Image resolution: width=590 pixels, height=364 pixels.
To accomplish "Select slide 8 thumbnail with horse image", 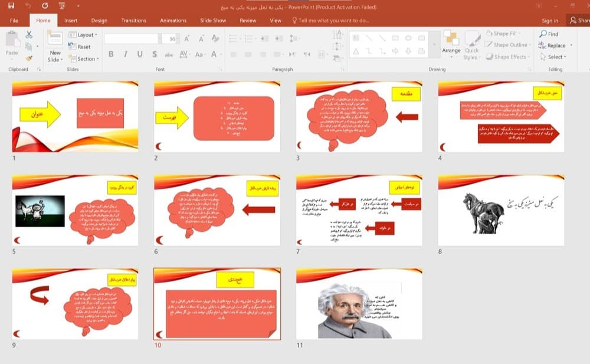I will 501,211.
